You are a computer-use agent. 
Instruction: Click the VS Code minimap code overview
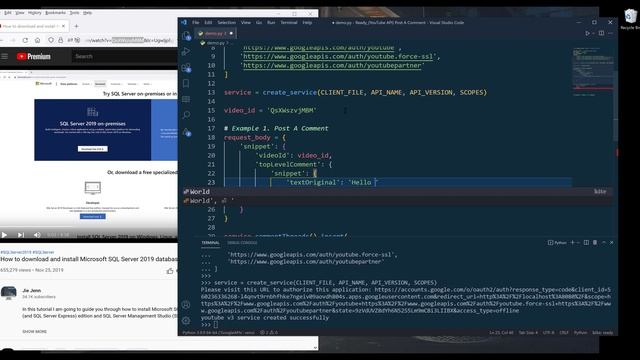pyautogui.click(x=592, y=71)
